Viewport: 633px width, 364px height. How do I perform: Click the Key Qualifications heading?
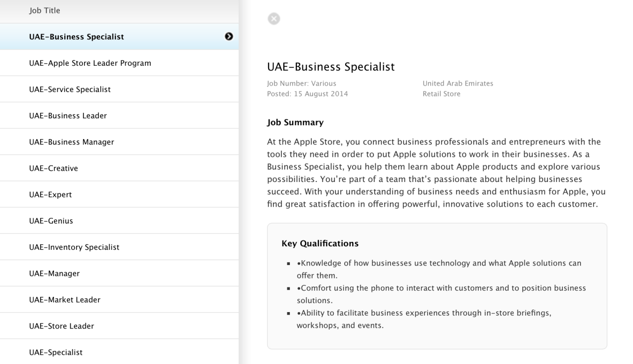click(320, 243)
